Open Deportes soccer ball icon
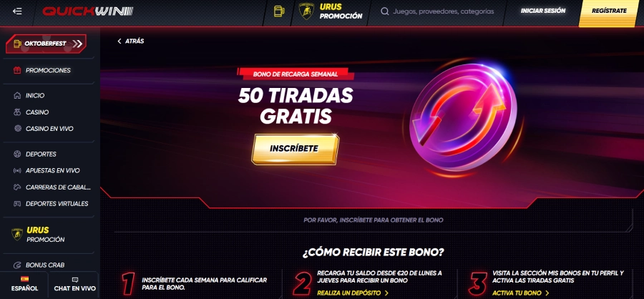 (17, 154)
